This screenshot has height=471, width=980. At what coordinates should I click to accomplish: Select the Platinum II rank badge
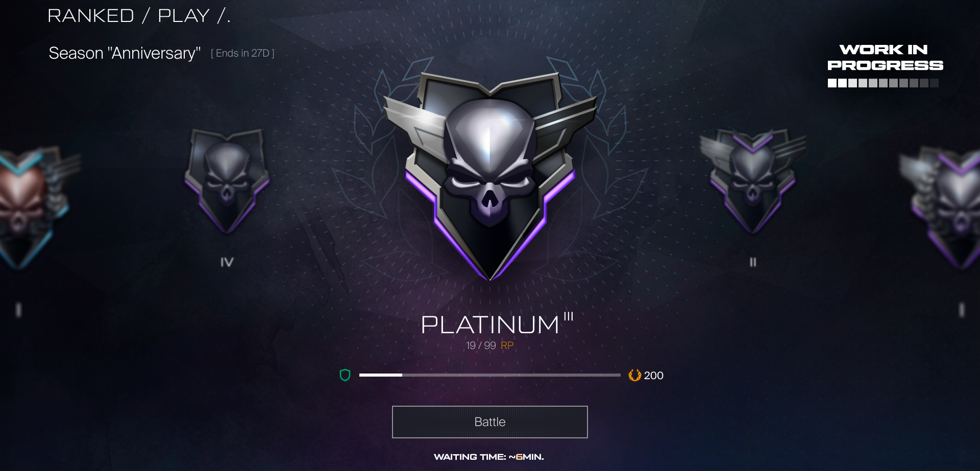coord(752,181)
